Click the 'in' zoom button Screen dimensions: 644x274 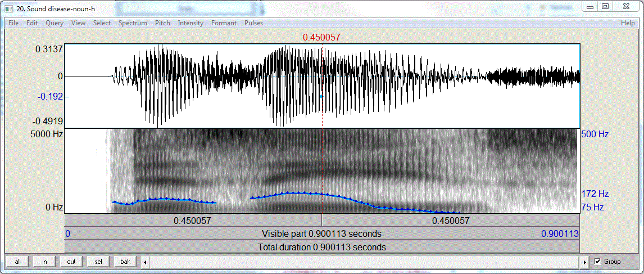[x=44, y=262]
